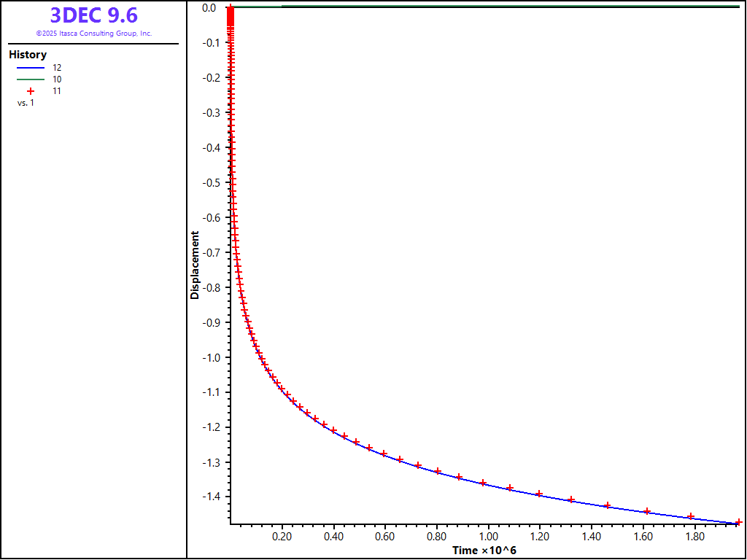Viewport: 747px width, 560px height.
Task: Click the 1.00 tick label on x-axis
Action: (488, 537)
